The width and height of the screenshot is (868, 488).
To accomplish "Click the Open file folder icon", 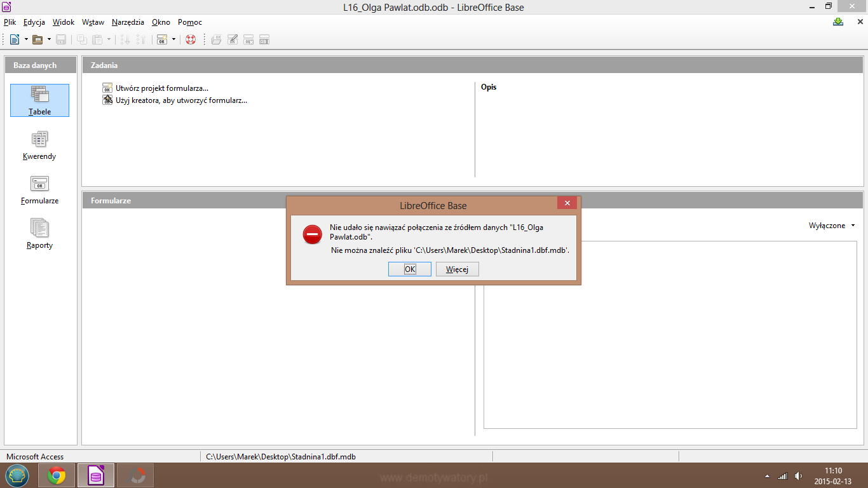I will coord(37,39).
